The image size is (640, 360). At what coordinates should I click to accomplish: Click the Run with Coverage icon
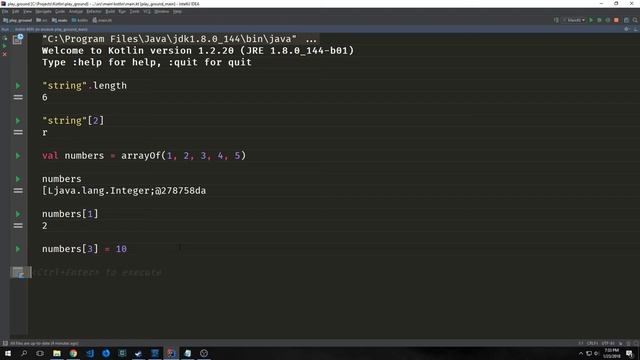(x=608, y=20)
